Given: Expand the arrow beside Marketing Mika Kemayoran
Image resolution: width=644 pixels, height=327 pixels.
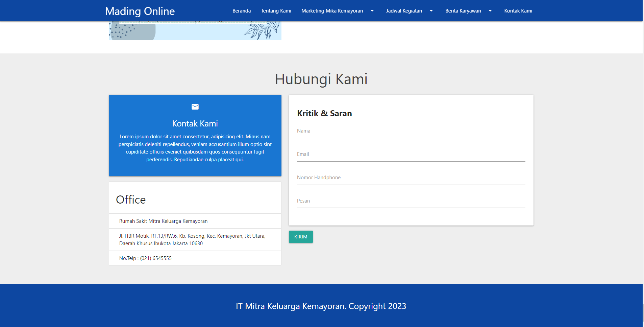Looking at the screenshot, I should 372,11.
